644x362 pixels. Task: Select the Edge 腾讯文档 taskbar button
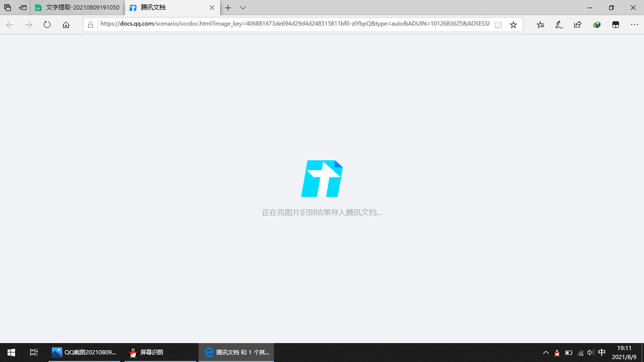(236, 352)
